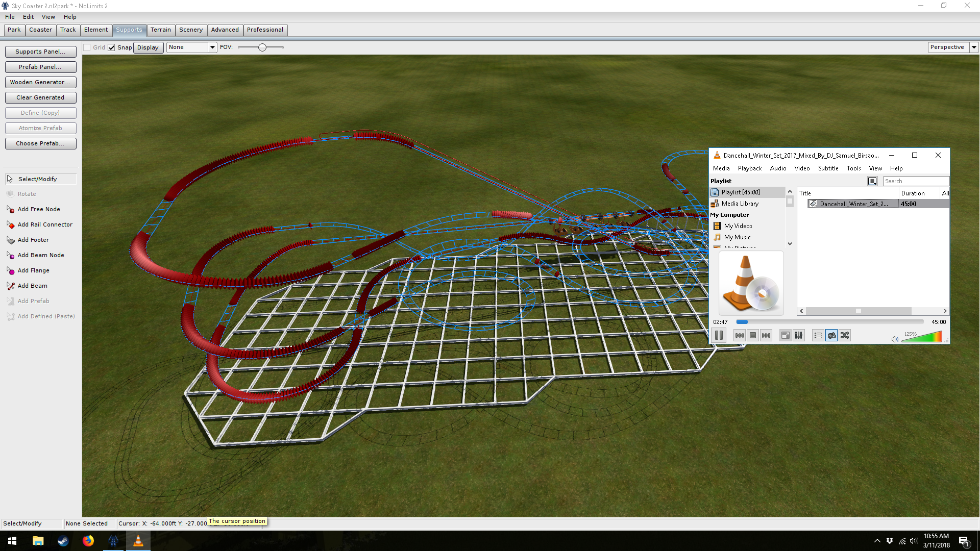Viewport: 980px width, 551px height.
Task: Mute VLC audio speaker icon
Action: click(894, 339)
